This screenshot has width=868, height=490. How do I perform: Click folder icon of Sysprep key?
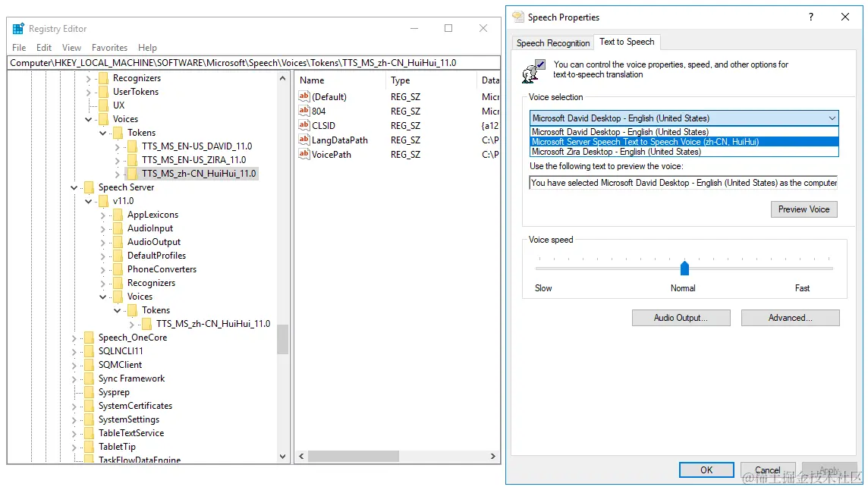click(x=89, y=392)
